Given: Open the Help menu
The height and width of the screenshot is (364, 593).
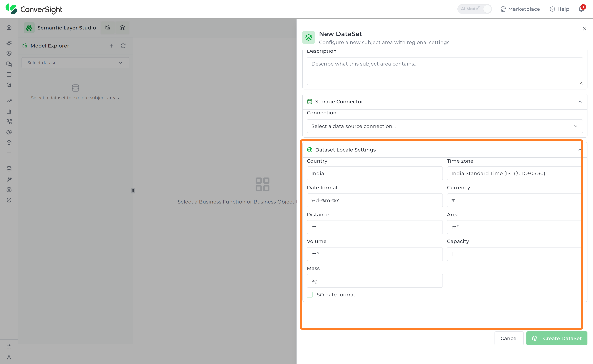Looking at the screenshot, I should 559,9.
